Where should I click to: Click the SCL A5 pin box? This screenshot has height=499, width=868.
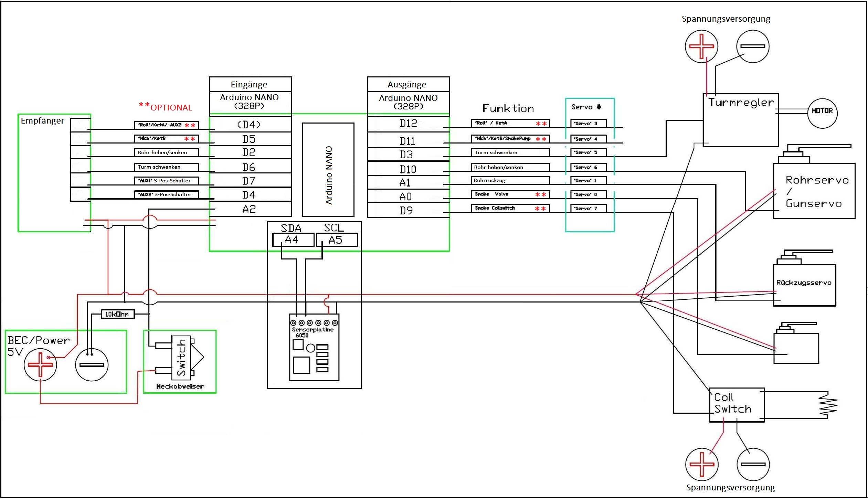pos(337,240)
